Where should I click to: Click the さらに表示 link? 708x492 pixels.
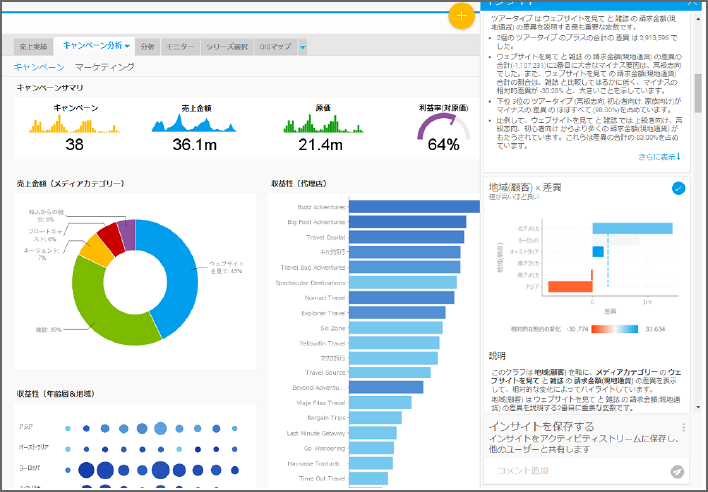point(659,157)
